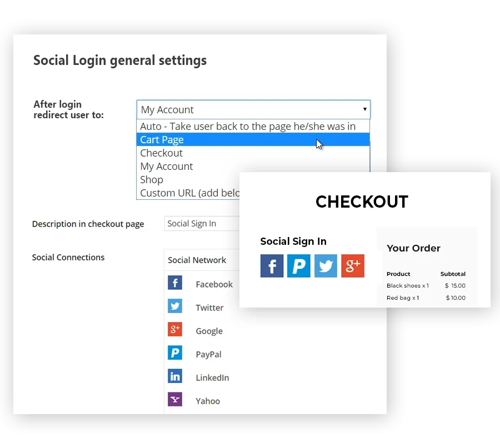
Task: Click the Twitter icon in Social Network list
Action: click(175, 306)
